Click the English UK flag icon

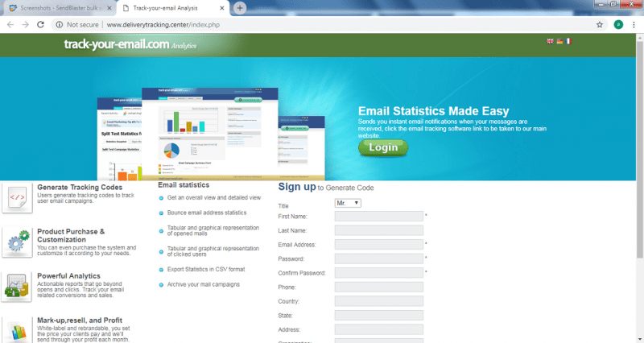pos(550,41)
